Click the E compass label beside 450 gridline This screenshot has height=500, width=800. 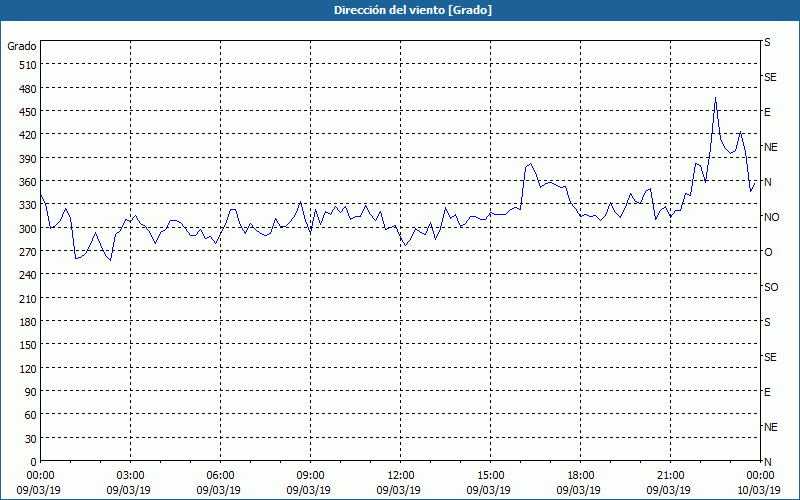[x=767, y=112]
